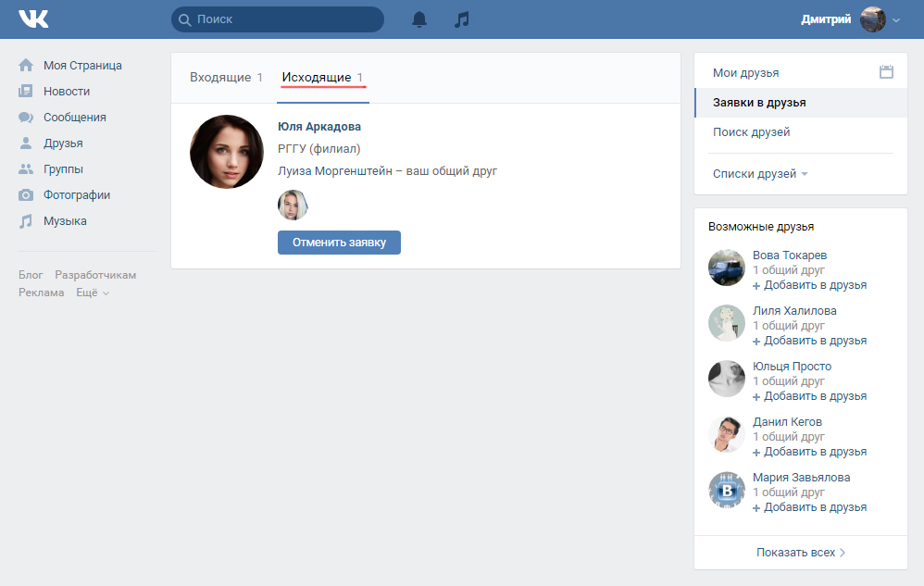Open the music note icon in header
Image resolution: width=924 pixels, height=586 pixels.
(x=462, y=19)
